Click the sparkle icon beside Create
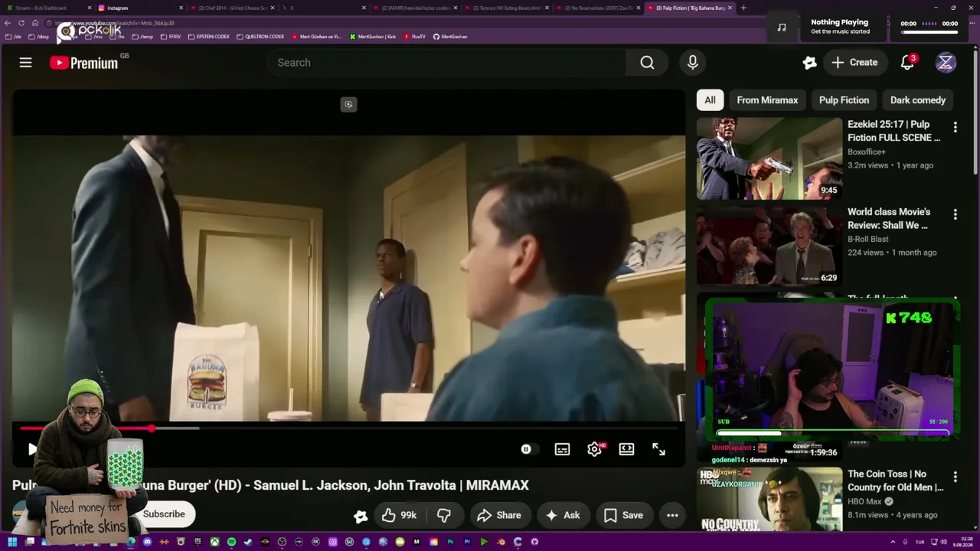 pyautogui.click(x=809, y=63)
